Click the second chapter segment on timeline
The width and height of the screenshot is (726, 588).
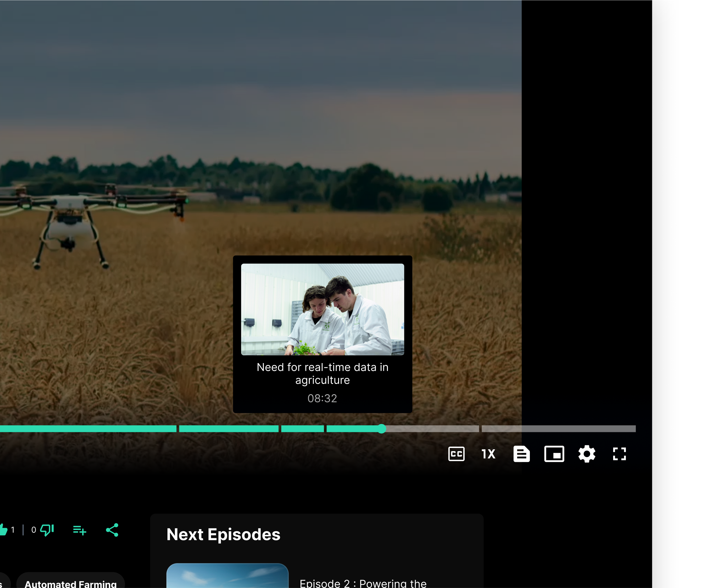[229, 429]
